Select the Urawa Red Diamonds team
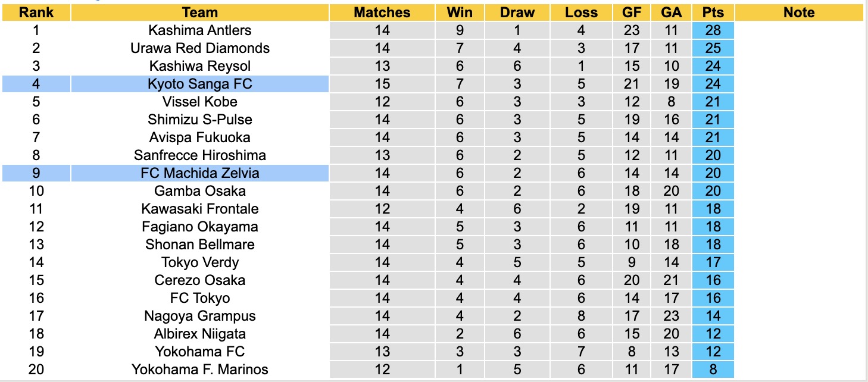Viewport: 868px width, 382px height. [x=200, y=48]
